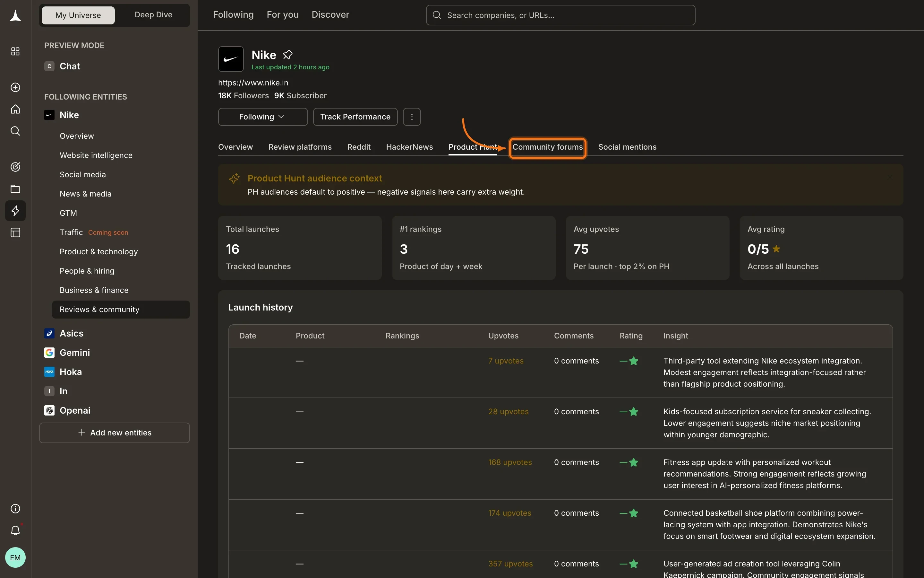924x578 pixels.
Task: Open the For you tab
Action: (283, 14)
